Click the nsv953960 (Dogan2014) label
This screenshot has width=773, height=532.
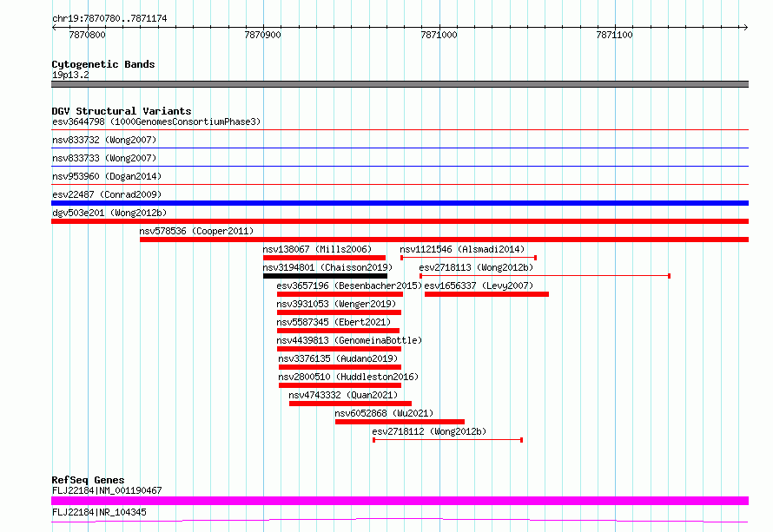pos(107,176)
